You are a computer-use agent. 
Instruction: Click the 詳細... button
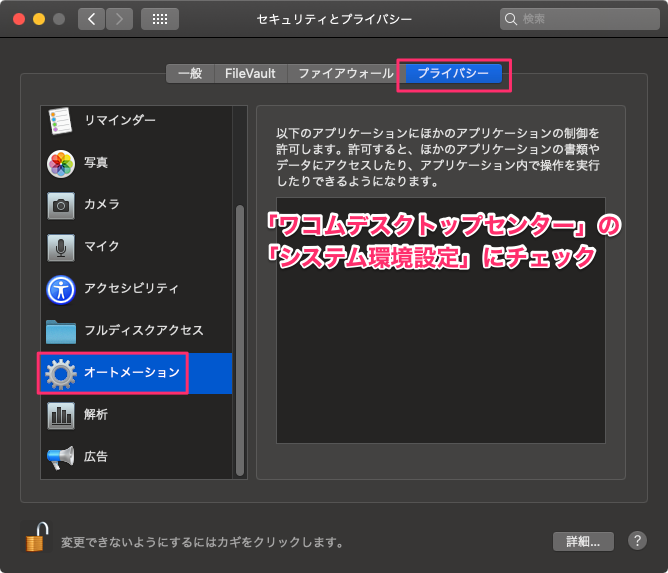click(583, 541)
